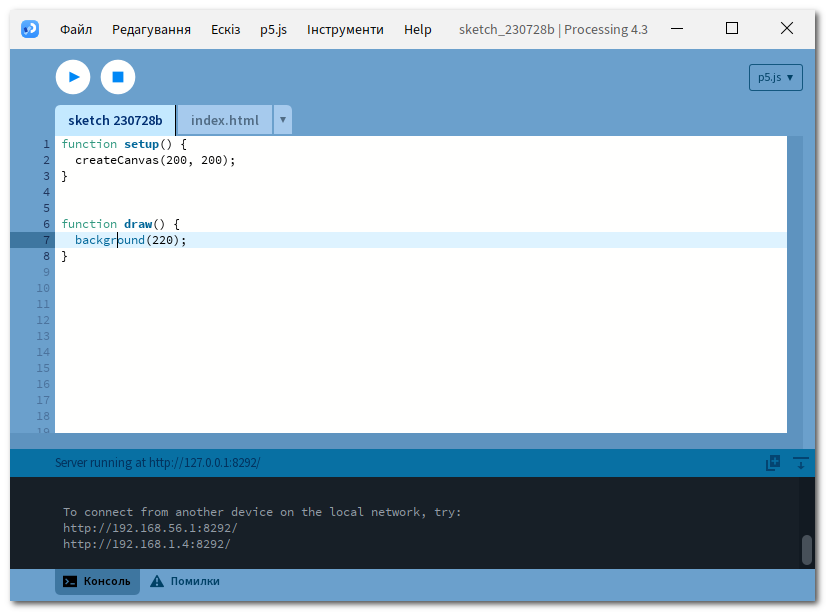Click the console scrollbar thumb
826x612 pixels.
(807, 548)
